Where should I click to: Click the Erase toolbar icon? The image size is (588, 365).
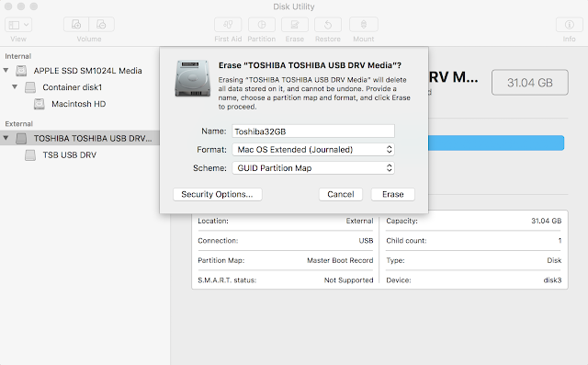pyautogui.click(x=295, y=25)
